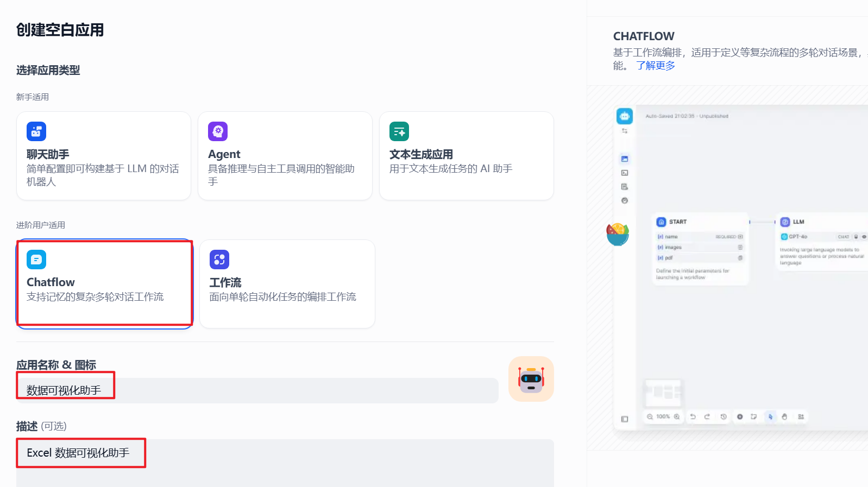Select the Agent app type card
Viewport: 868px width, 487px height.
click(285, 156)
